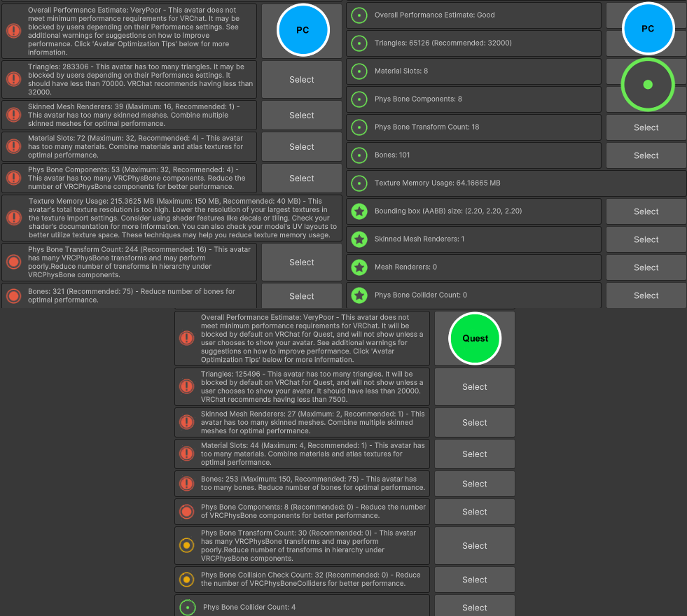Click the green icon for Texture Memory Usage: 64.16665 MB

pos(359,183)
